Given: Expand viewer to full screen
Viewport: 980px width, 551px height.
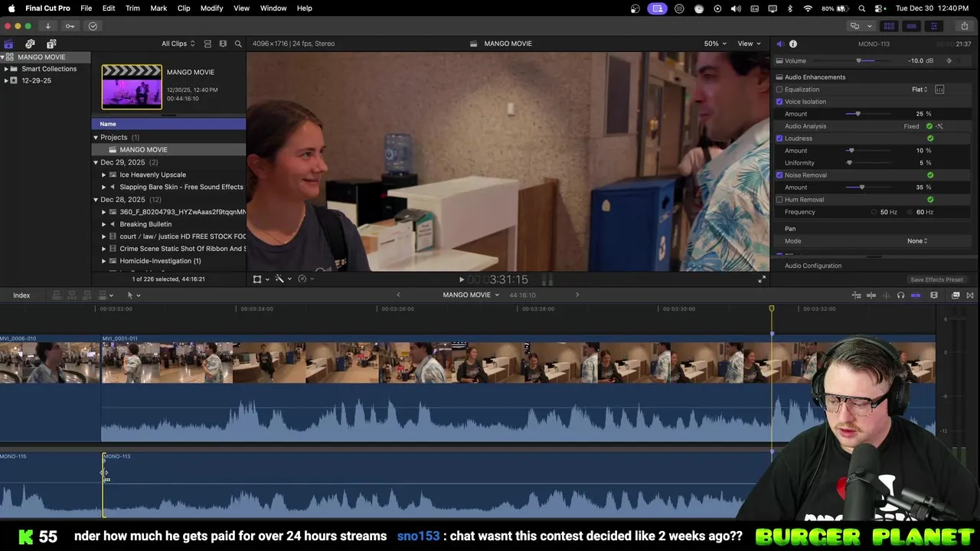Looking at the screenshot, I should point(762,279).
